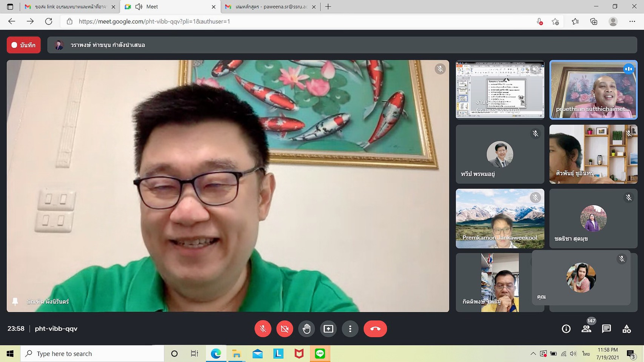
Task: Show the participants list with 147 people
Action: pos(586,329)
